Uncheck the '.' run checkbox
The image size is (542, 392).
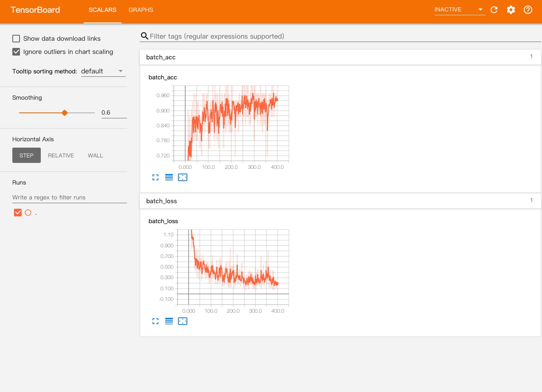pos(18,213)
